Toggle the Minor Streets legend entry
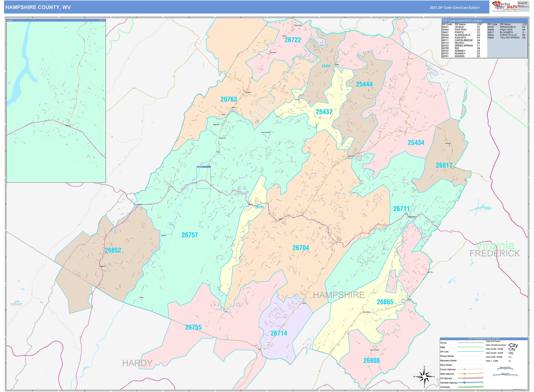 click(x=446, y=365)
